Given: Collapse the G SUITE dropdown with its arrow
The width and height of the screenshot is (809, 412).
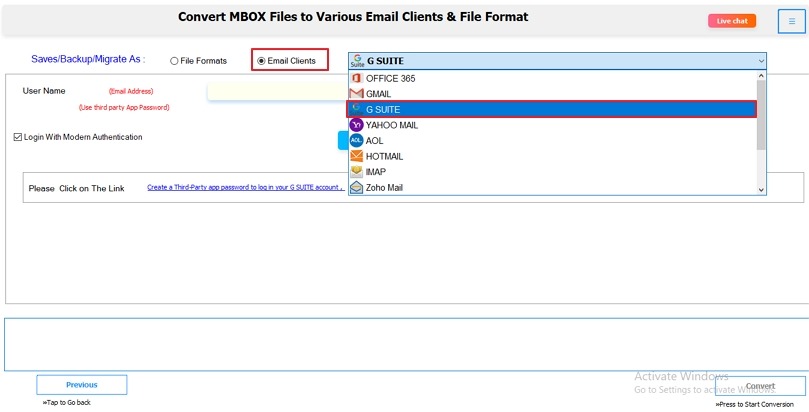Looking at the screenshot, I should point(760,61).
